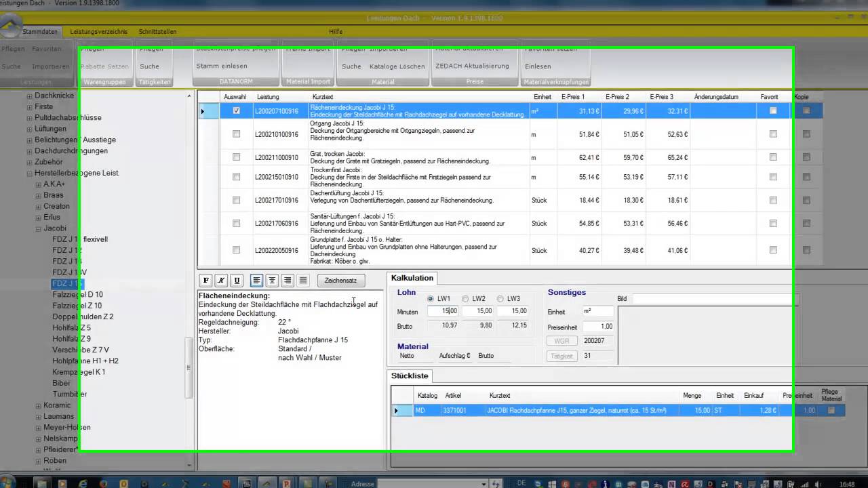Mark Sanitär-Lüftungen row as Favorit

click(x=773, y=223)
